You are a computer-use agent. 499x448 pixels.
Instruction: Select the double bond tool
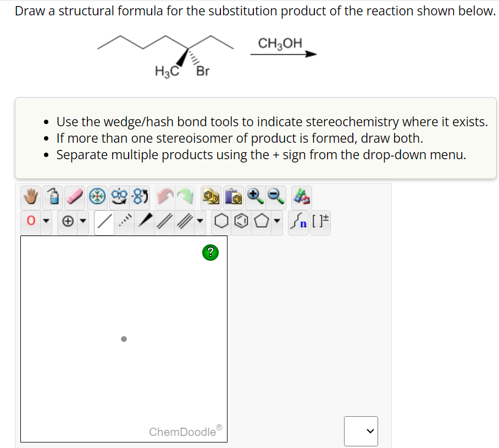(x=164, y=222)
